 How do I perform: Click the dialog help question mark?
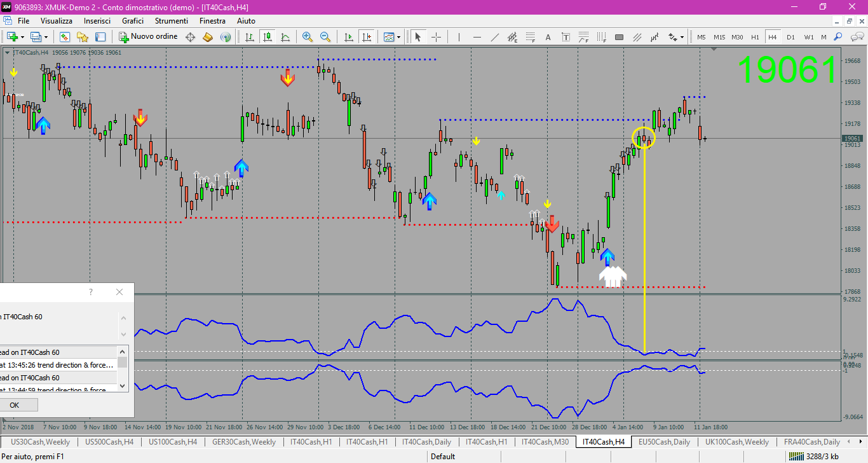pos(91,292)
